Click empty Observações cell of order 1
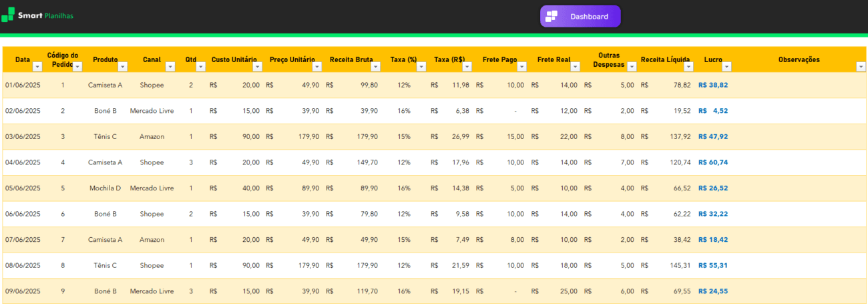The width and height of the screenshot is (868, 304). (x=799, y=86)
